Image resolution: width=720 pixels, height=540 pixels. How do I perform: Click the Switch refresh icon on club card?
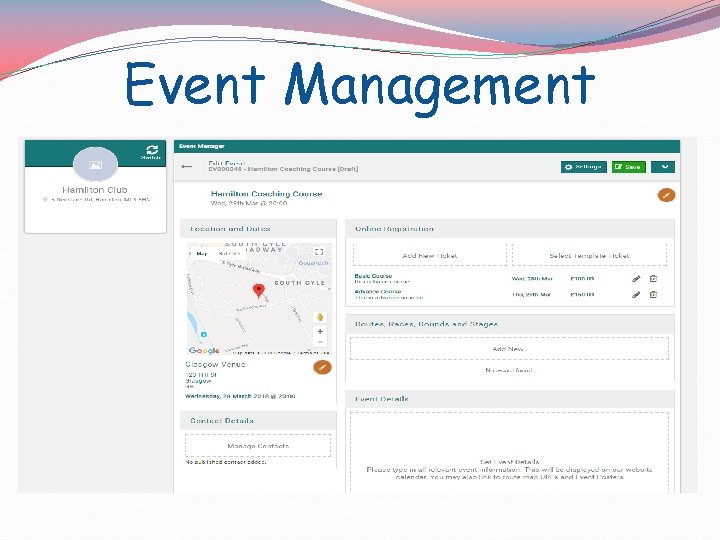[x=152, y=150]
